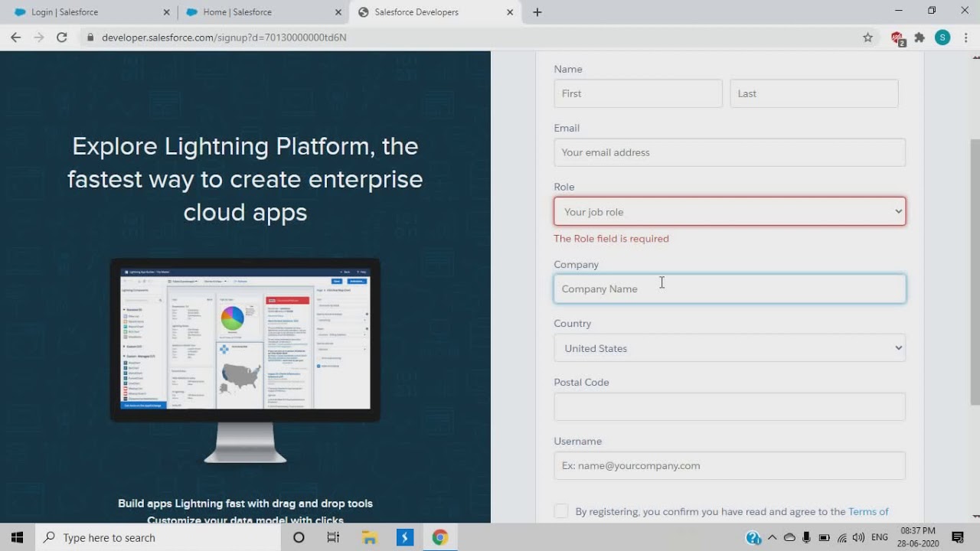Show hidden tray icons chevron
The width and height of the screenshot is (980, 551).
click(x=772, y=537)
